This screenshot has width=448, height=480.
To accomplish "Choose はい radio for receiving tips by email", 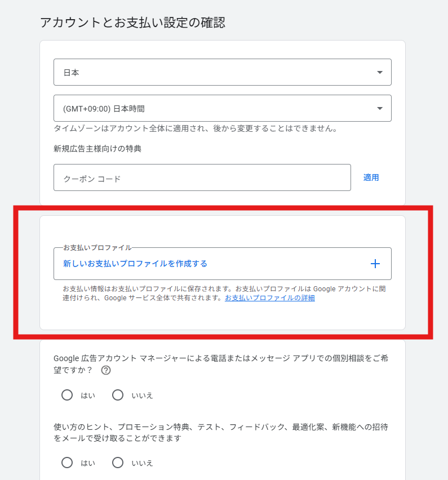I will point(67,463).
